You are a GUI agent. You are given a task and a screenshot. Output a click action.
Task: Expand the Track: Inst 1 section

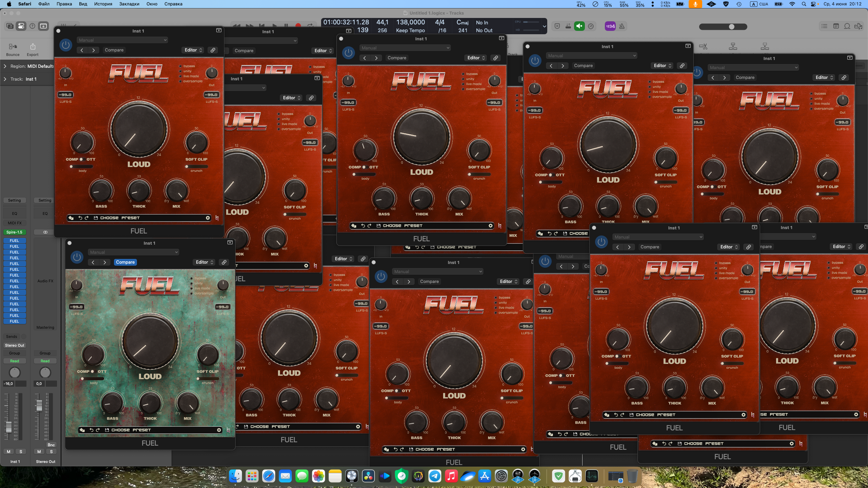(x=5, y=79)
